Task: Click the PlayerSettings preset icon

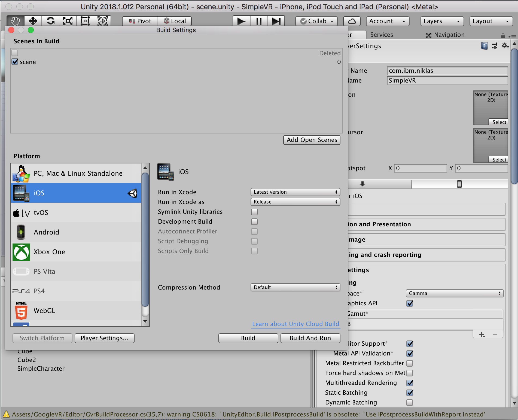Action: tap(495, 46)
